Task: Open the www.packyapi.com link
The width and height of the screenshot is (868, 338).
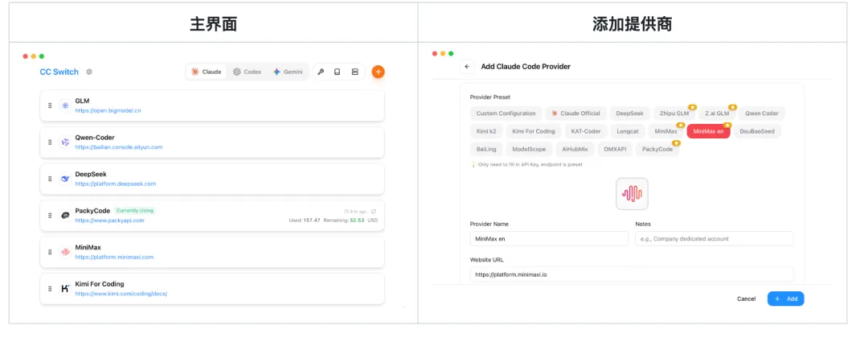Action: tap(109, 221)
